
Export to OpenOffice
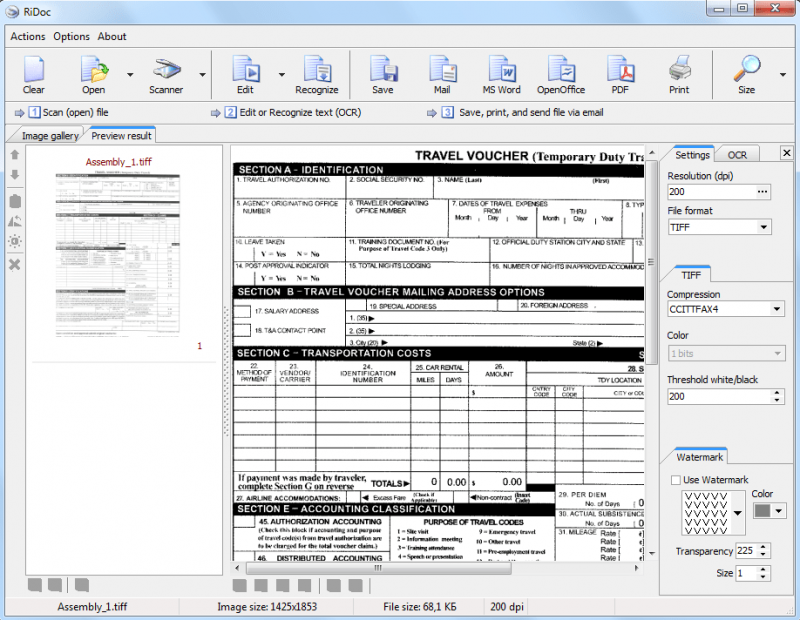tap(561, 75)
